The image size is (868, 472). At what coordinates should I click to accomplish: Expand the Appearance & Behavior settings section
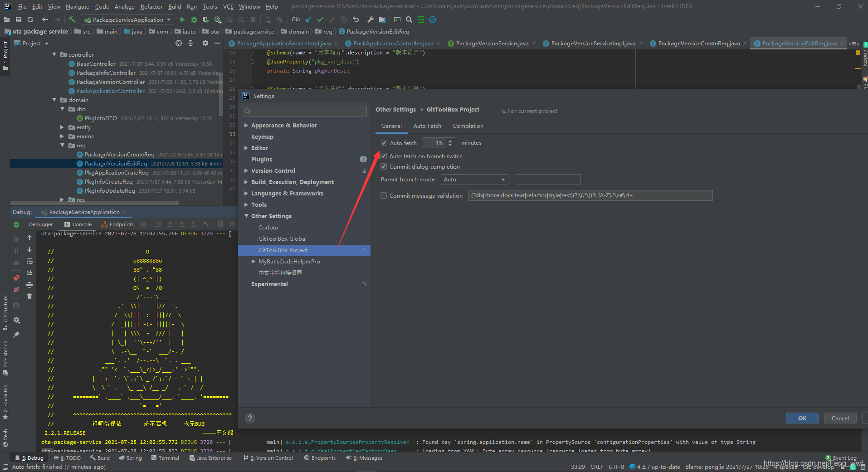(246, 125)
